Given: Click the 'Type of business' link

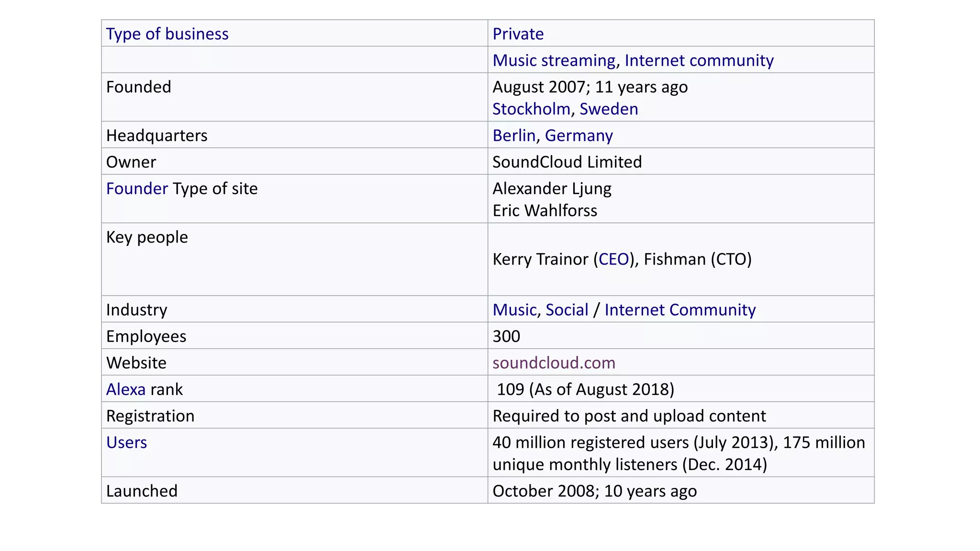Looking at the screenshot, I should pyautogui.click(x=167, y=34).
